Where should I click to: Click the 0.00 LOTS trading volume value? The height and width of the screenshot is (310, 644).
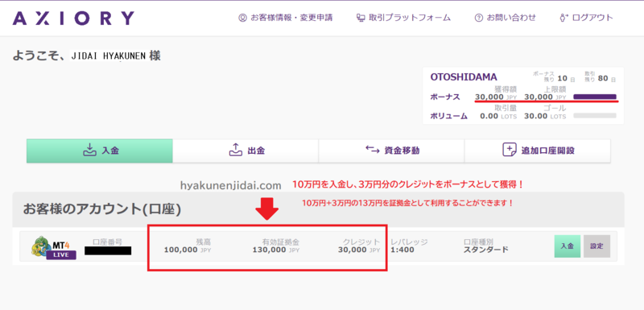[498, 116]
